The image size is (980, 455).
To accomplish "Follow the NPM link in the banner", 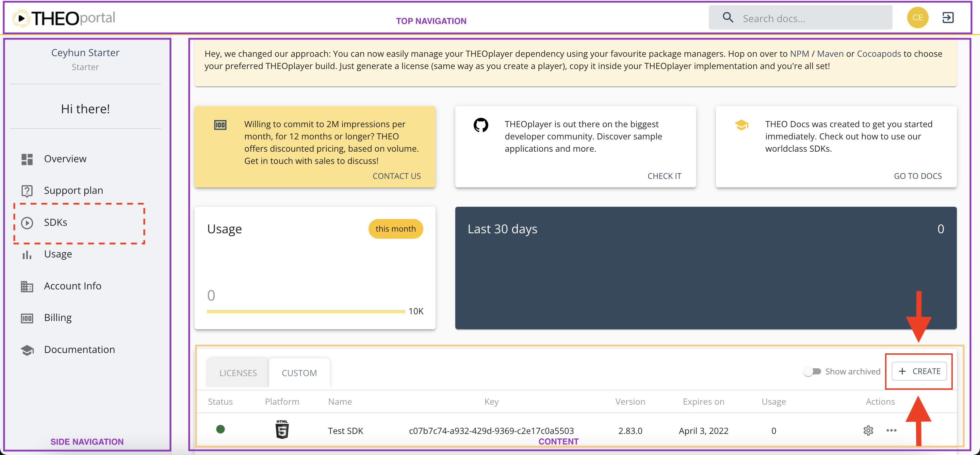I will pyautogui.click(x=800, y=54).
